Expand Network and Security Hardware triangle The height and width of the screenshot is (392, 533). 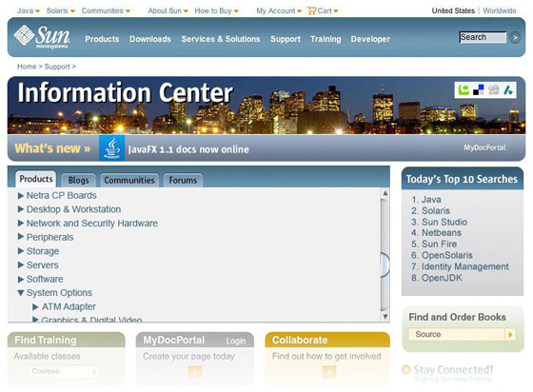21,224
